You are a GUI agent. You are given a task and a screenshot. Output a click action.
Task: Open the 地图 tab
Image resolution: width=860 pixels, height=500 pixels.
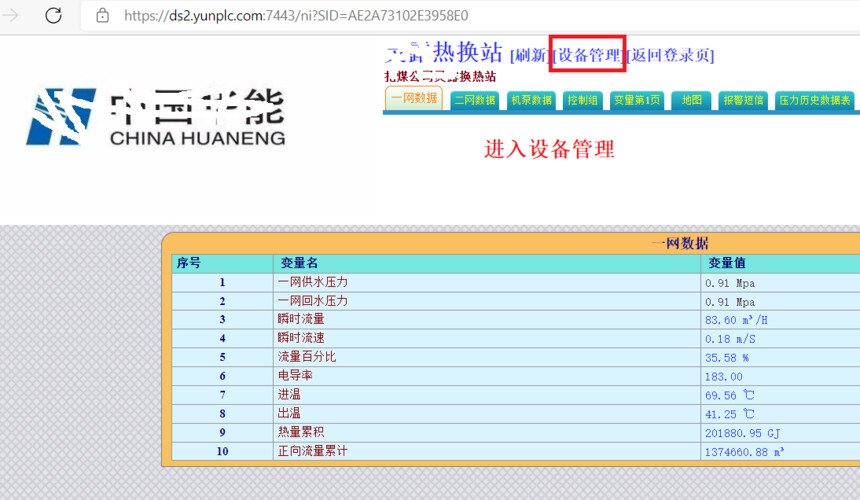point(692,100)
